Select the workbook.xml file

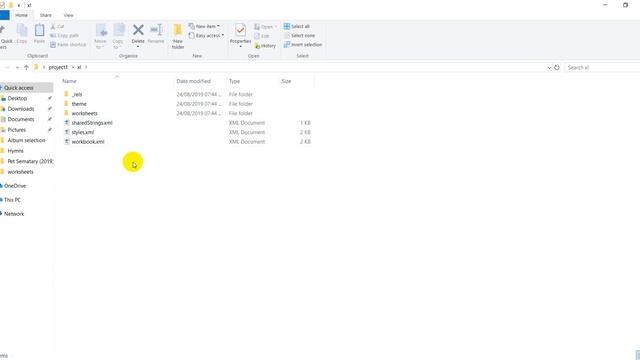coord(88,142)
